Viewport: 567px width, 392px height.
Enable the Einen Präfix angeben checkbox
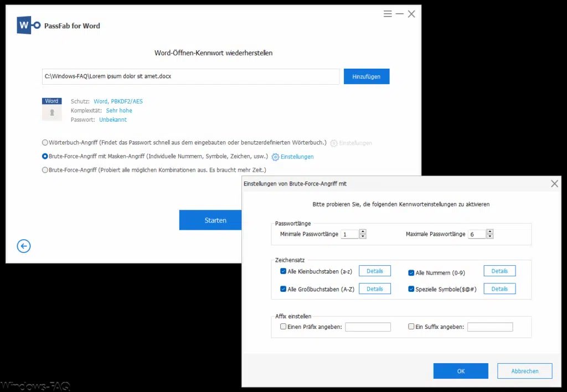[x=283, y=327]
